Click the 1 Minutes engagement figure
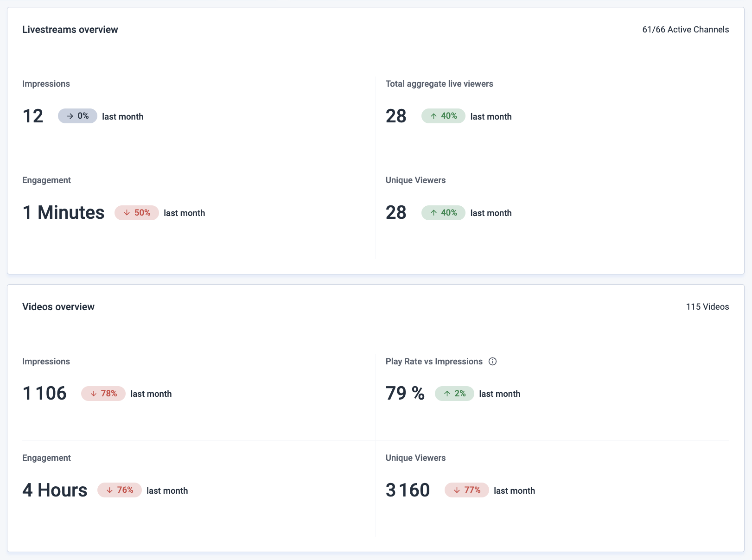This screenshot has width=752, height=560. tap(64, 213)
